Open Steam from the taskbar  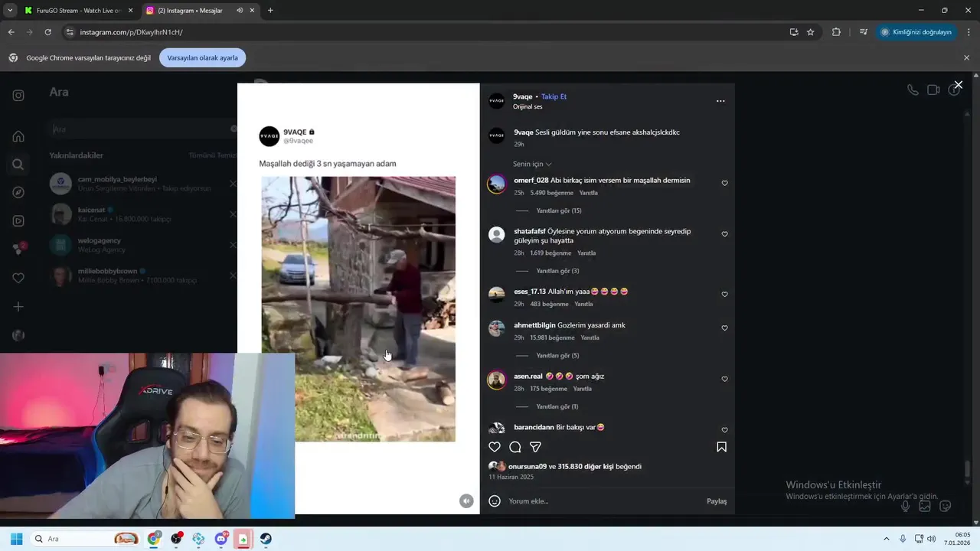pyautogui.click(x=266, y=539)
